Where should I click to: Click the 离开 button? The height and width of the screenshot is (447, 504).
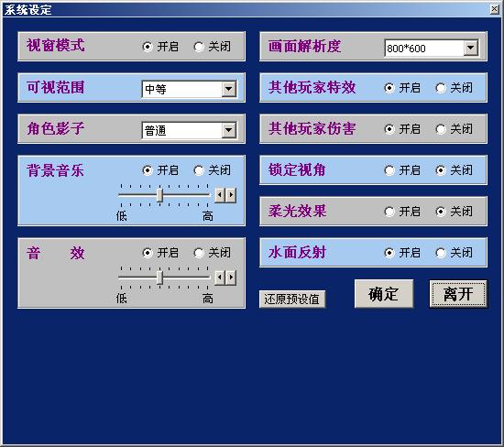point(458,294)
